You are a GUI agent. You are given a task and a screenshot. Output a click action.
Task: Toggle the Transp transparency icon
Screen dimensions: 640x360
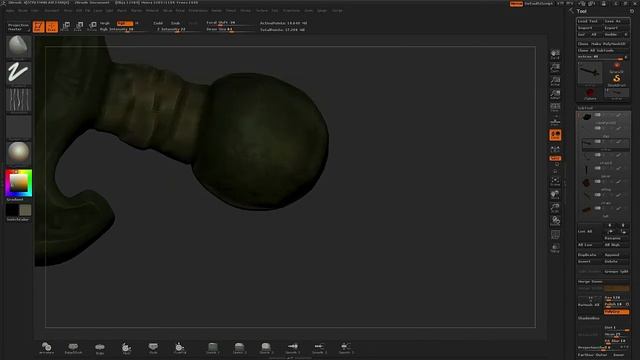555,248
